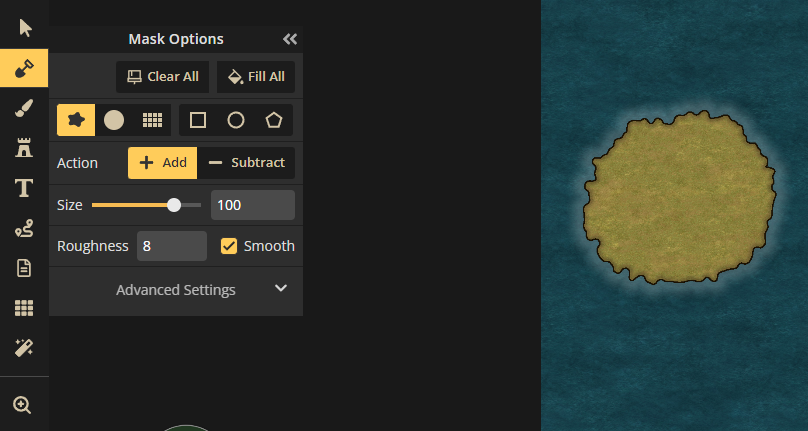Click the Mask Options panel title

(x=176, y=39)
